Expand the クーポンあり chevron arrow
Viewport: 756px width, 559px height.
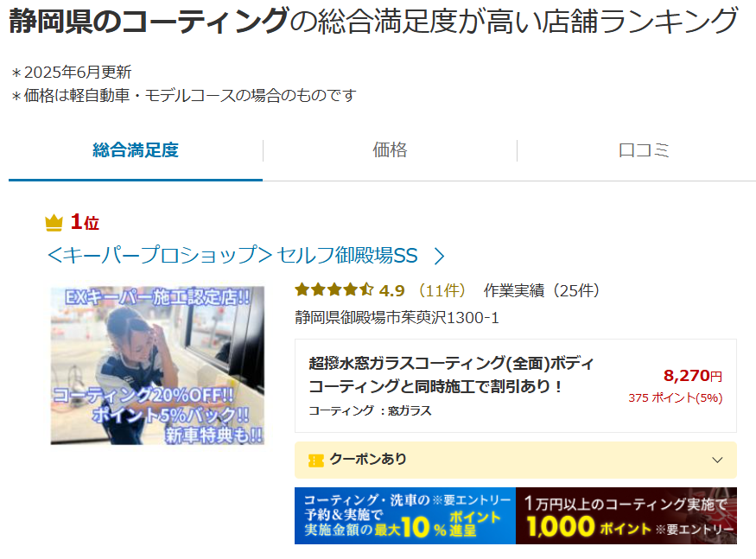pyautogui.click(x=717, y=460)
